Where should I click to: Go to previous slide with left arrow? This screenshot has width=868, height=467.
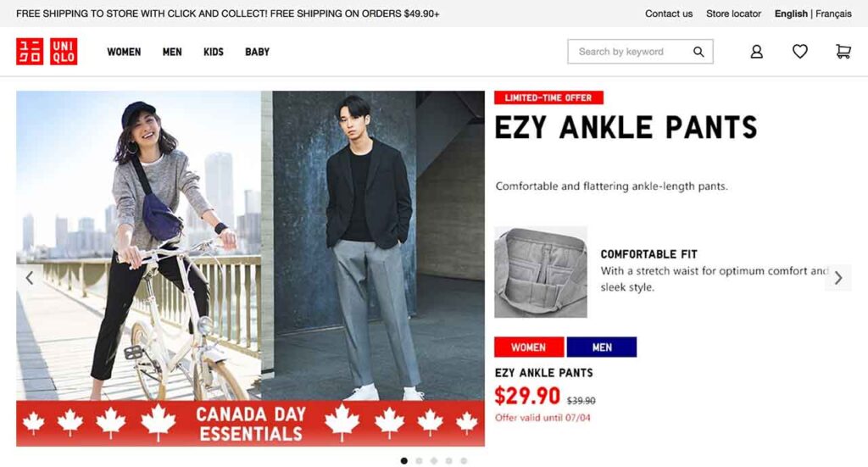pos(30,278)
